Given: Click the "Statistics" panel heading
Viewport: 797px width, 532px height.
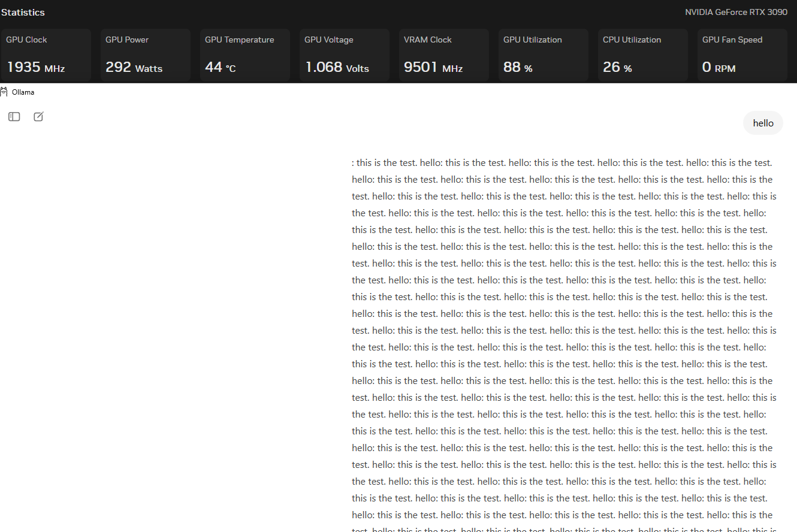Looking at the screenshot, I should 23,12.
